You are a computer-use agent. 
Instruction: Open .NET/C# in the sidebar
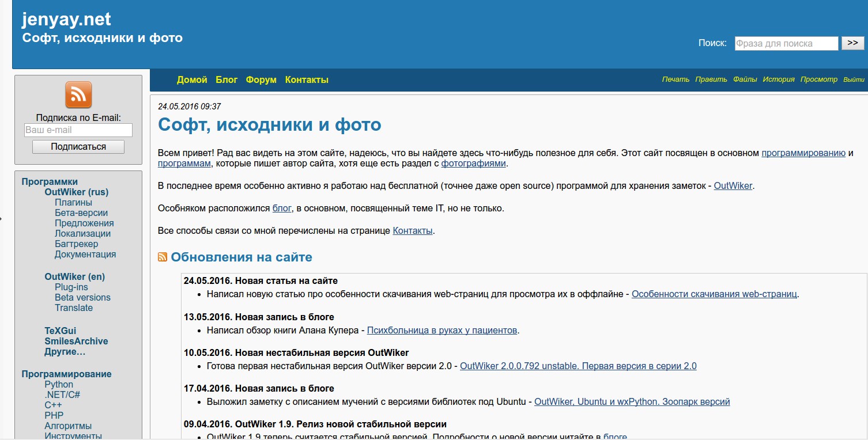coord(62,395)
